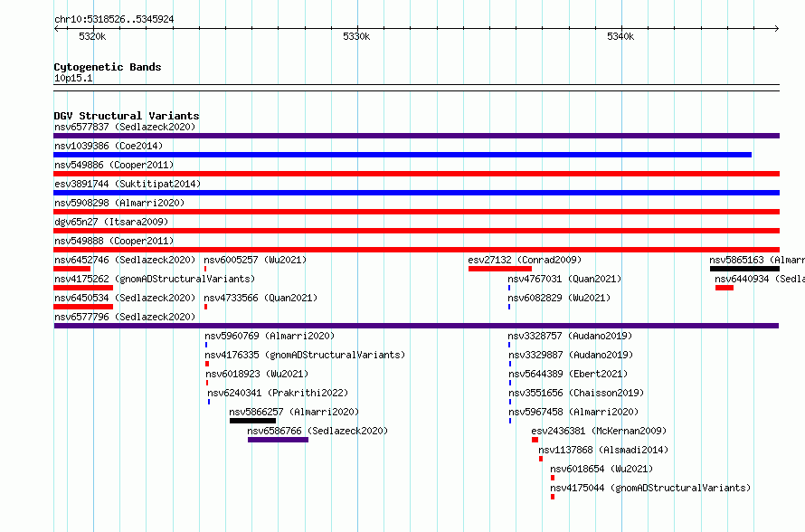Click the black bar under nsv5865163
The height and width of the screenshot is (532, 805).
pos(744,269)
